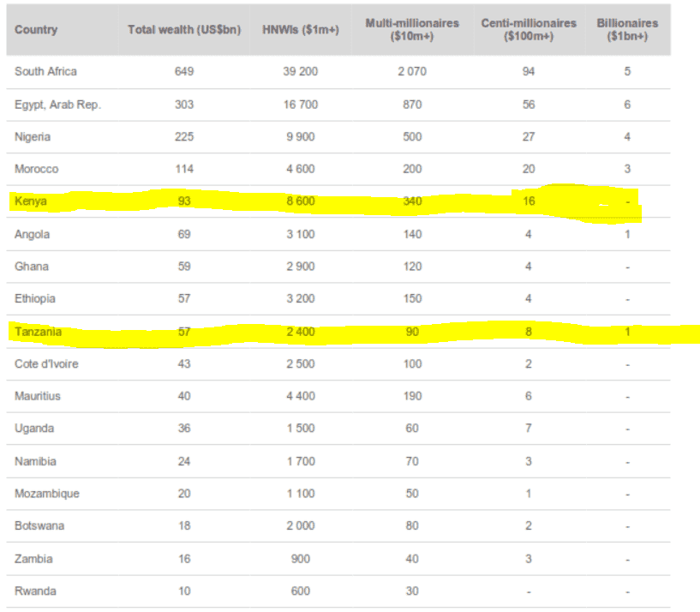Click the "Cote d'Ivoire" country name
The image size is (700, 612).
(x=46, y=364)
